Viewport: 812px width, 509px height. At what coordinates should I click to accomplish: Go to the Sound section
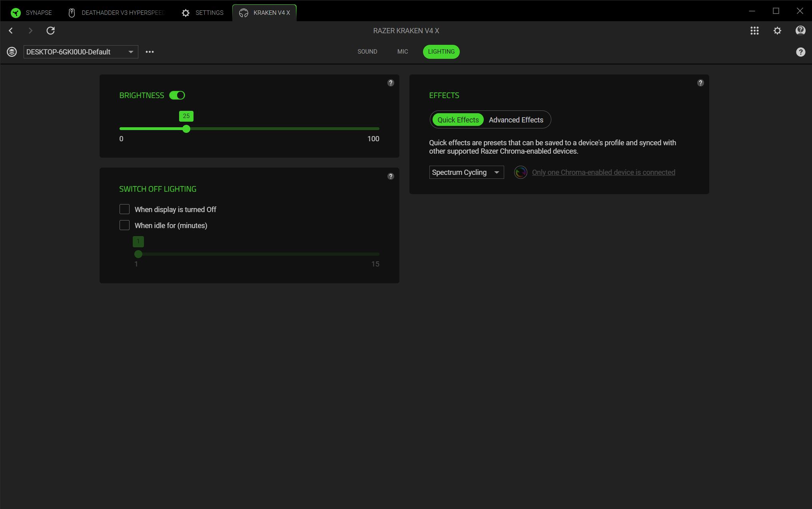pos(367,52)
